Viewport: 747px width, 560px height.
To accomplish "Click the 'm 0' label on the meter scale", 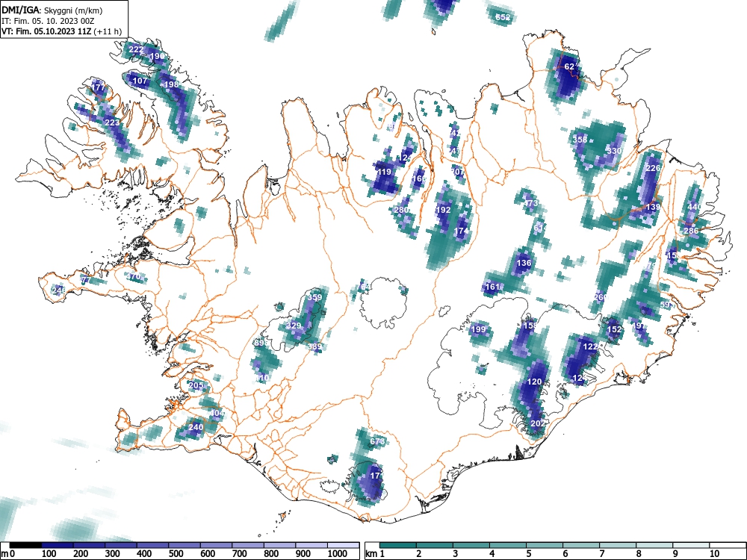I will 8,553.
